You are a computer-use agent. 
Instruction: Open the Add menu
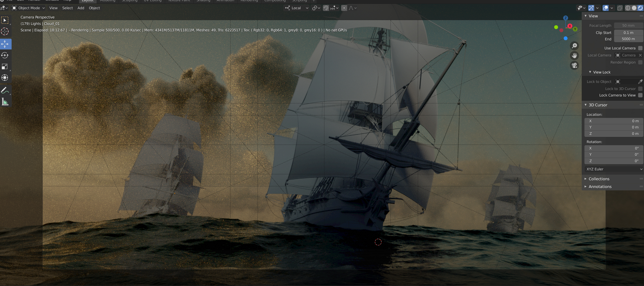81,8
